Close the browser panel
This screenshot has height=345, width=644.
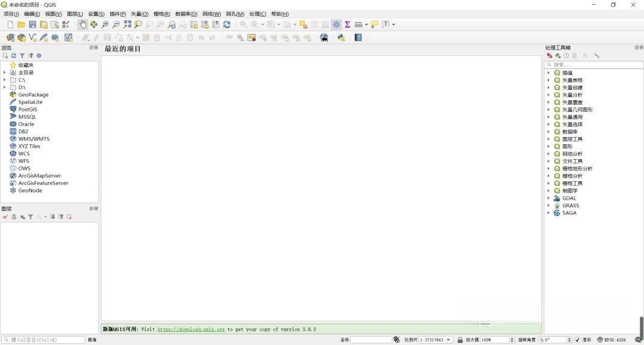[x=96, y=48]
